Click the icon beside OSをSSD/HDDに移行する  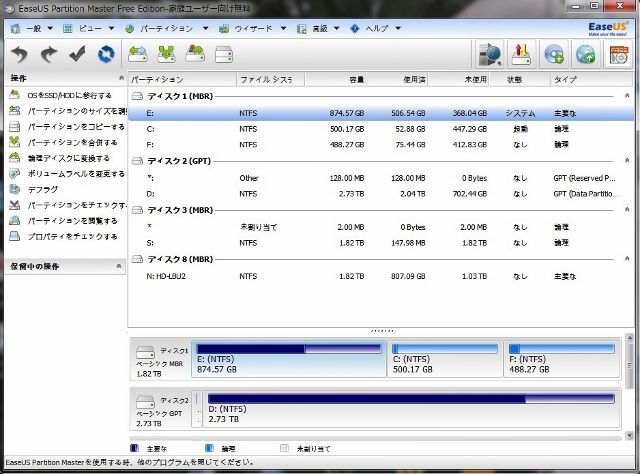14,95
